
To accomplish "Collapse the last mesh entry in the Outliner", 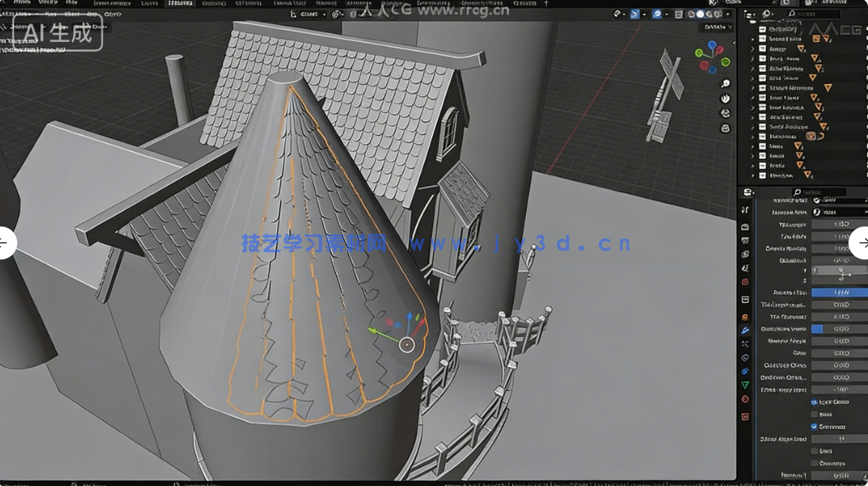I will click(752, 175).
